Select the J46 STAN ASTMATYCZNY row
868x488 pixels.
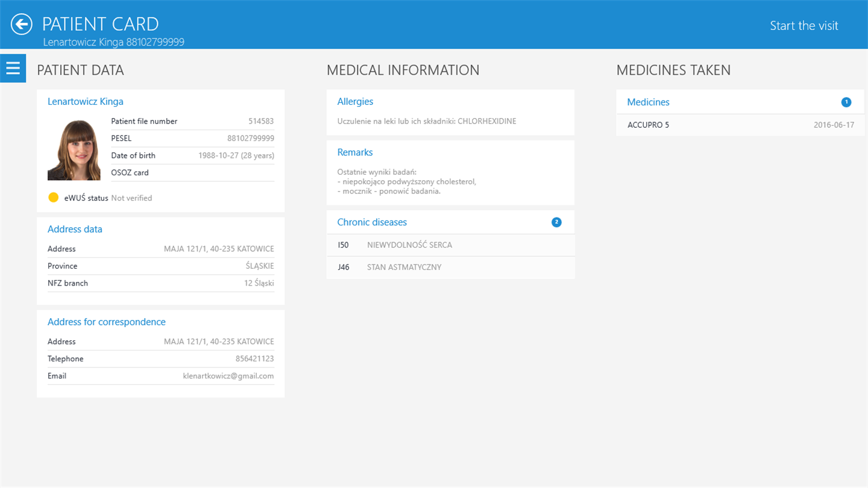pyautogui.click(x=450, y=267)
